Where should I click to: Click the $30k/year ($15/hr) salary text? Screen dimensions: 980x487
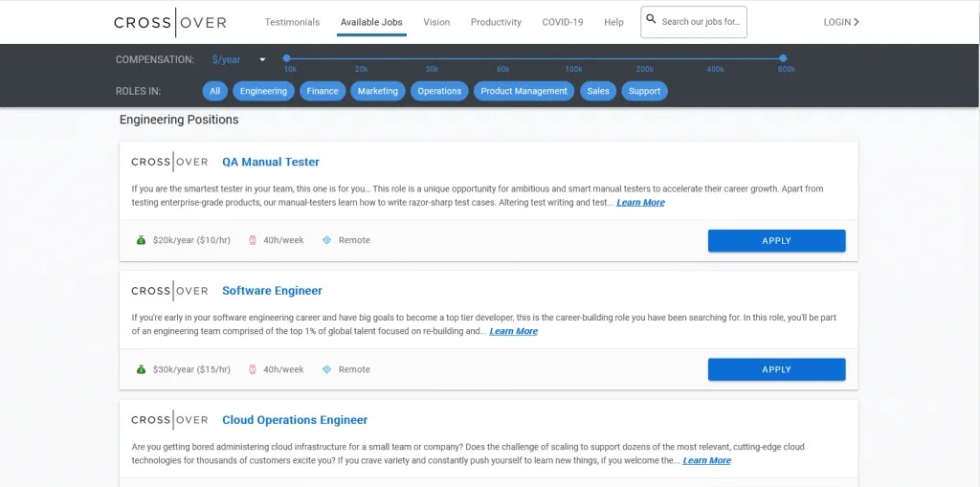[191, 369]
